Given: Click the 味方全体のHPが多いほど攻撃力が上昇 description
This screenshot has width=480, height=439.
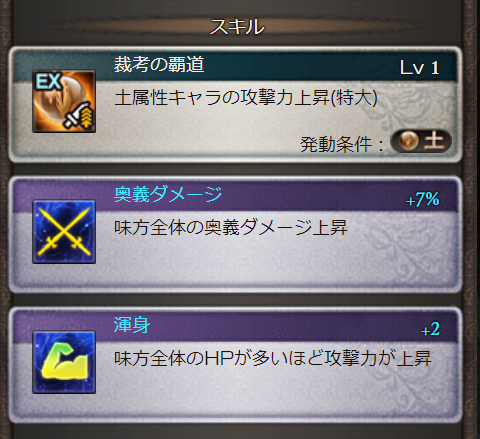Looking at the screenshot, I should coord(273,358).
